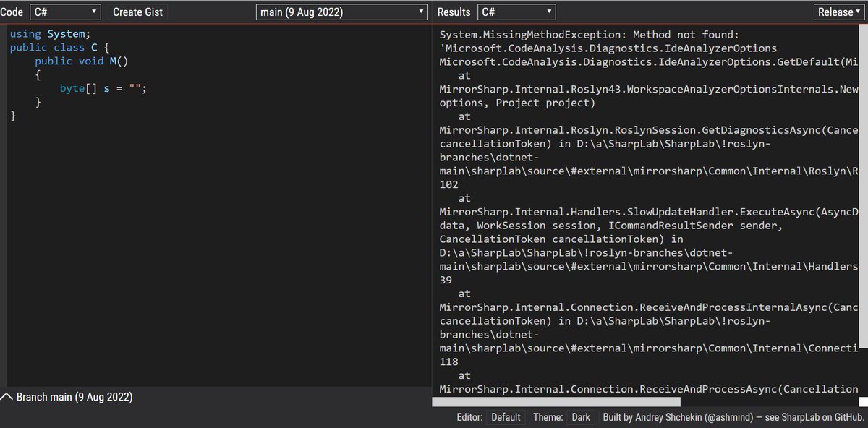Toggle the Theme: Dark setting
868x428 pixels.
pyautogui.click(x=581, y=417)
